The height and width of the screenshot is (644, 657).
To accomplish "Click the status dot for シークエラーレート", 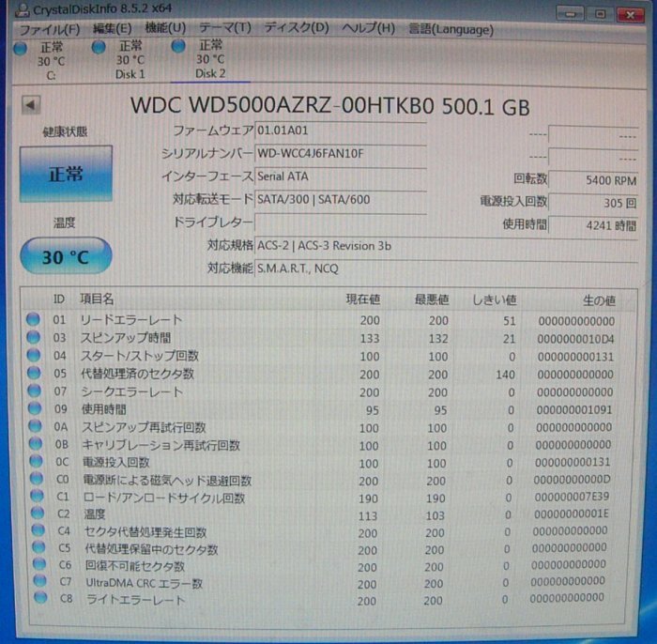I will pos(35,391).
